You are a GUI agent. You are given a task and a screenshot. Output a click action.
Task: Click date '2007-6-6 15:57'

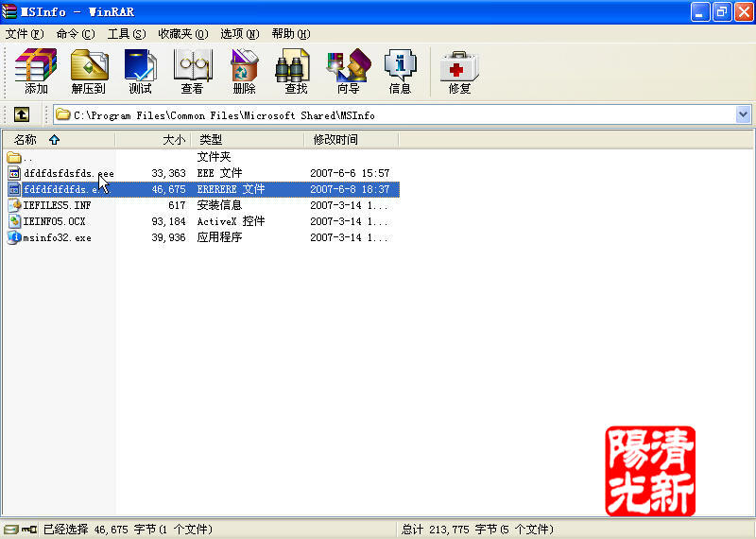(350, 173)
